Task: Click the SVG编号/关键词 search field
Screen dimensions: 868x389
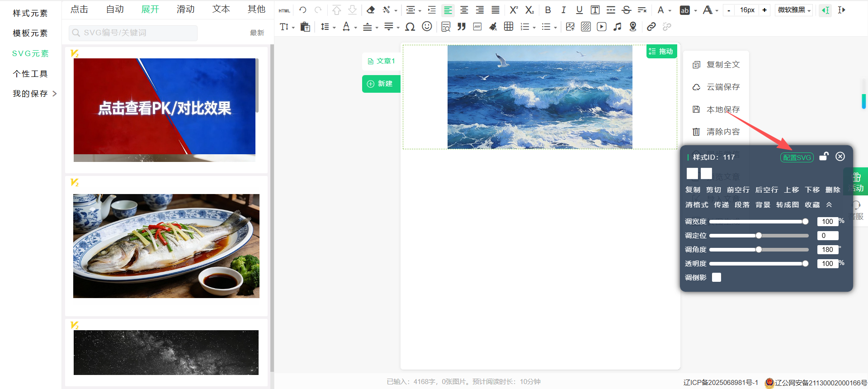Action: pos(133,33)
